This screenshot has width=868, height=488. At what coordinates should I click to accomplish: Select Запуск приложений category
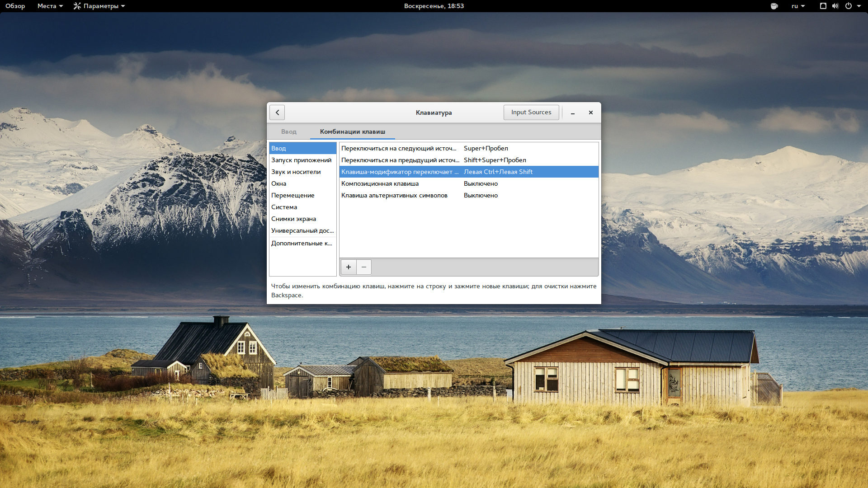(303, 160)
